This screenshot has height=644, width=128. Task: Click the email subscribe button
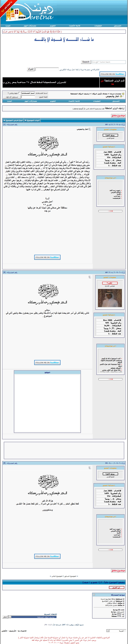(x=31, y=69)
